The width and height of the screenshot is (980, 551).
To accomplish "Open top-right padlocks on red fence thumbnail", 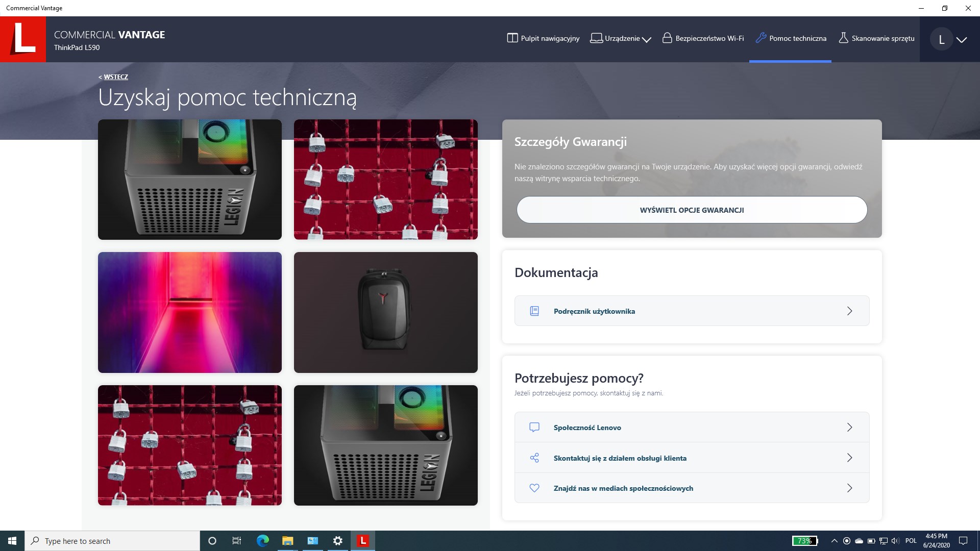I will point(386,180).
